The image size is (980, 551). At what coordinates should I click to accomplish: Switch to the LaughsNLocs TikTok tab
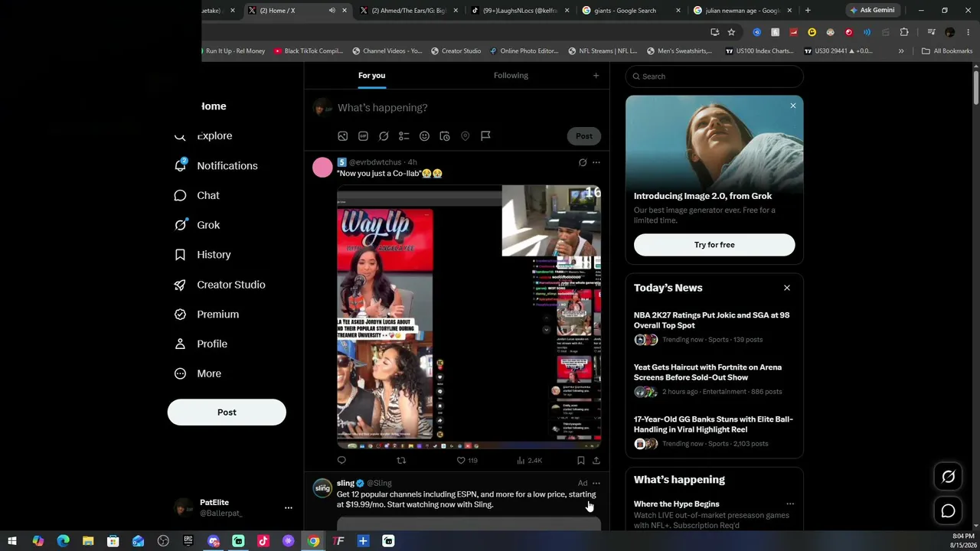(x=520, y=11)
